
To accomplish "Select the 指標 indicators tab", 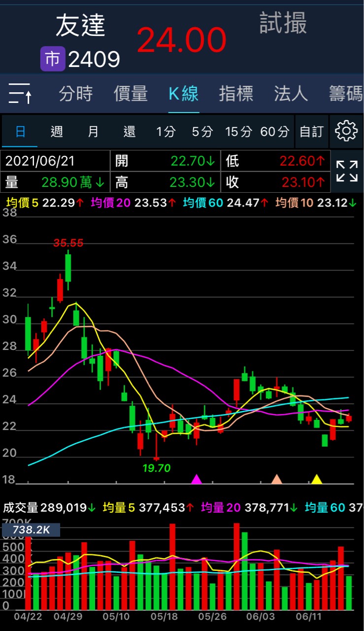I will pyautogui.click(x=236, y=93).
